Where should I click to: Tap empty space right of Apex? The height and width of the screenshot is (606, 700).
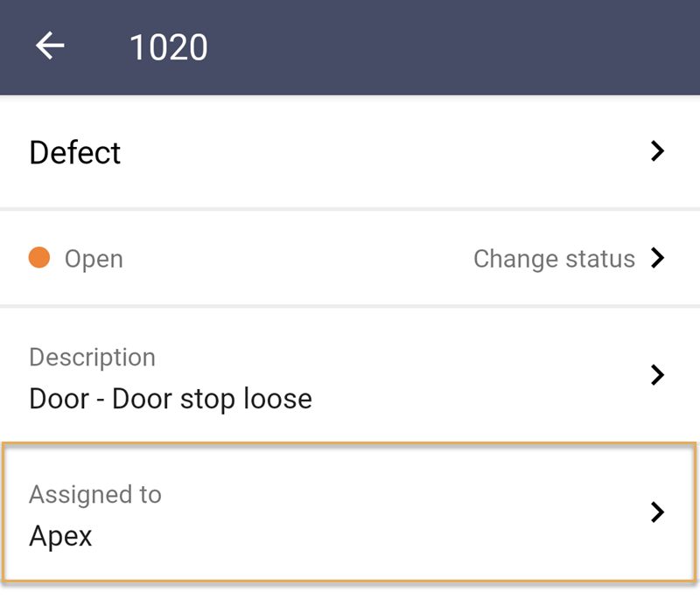point(357,535)
